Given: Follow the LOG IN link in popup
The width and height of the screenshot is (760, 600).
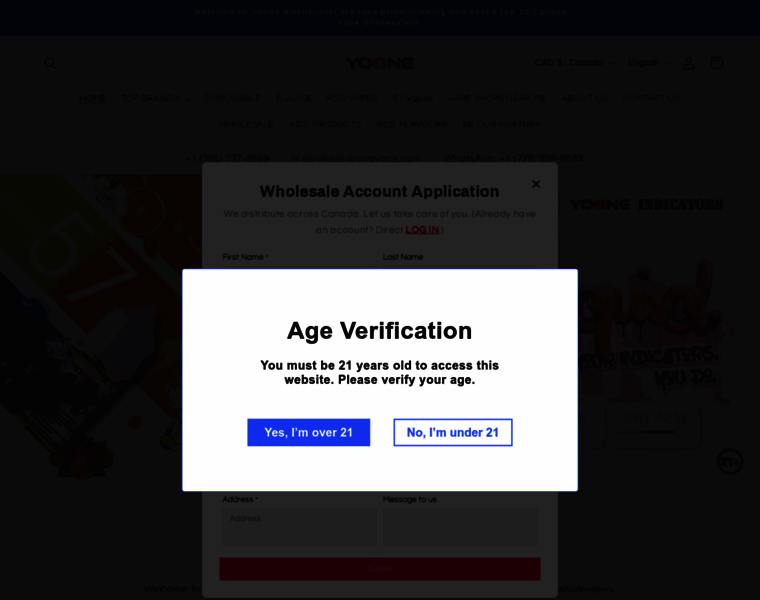Looking at the screenshot, I should click(421, 230).
